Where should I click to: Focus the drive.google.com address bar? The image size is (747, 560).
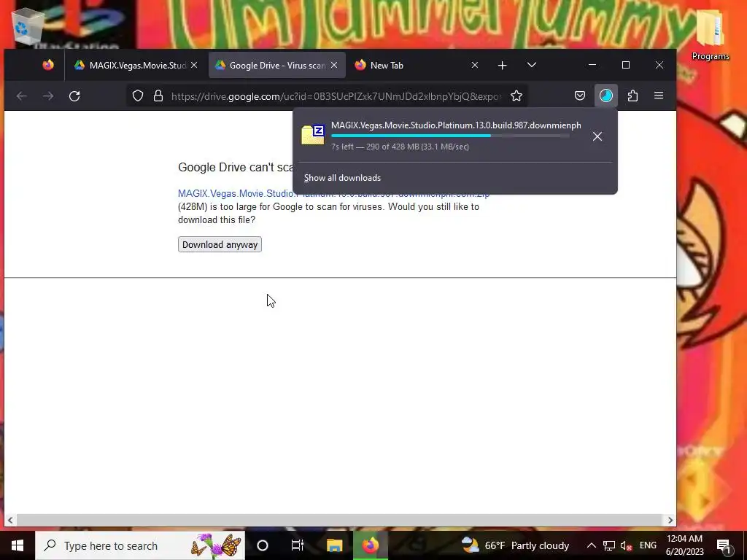336,96
